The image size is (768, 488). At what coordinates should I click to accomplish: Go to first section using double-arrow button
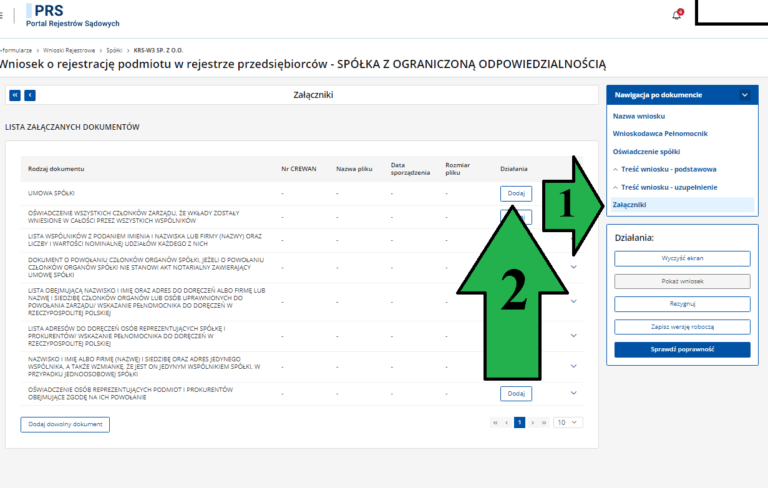point(15,95)
